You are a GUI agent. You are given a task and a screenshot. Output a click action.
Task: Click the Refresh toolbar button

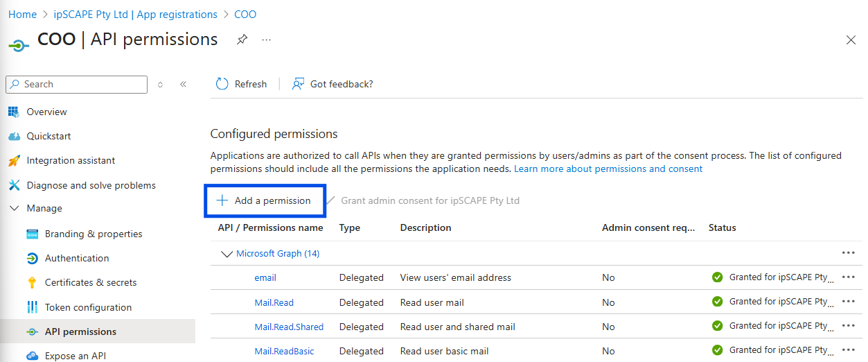[x=241, y=84]
